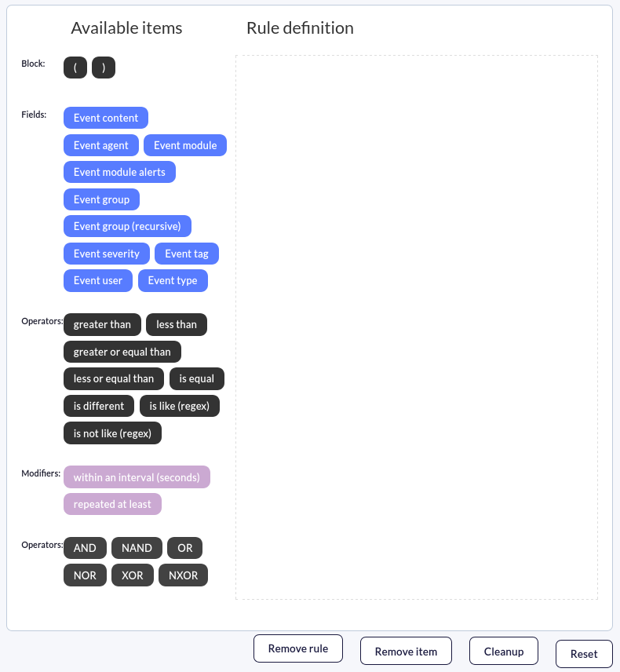The width and height of the screenshot is (620, 672).
Task: Add the Event module field
Action: click(x=185, y=145)
